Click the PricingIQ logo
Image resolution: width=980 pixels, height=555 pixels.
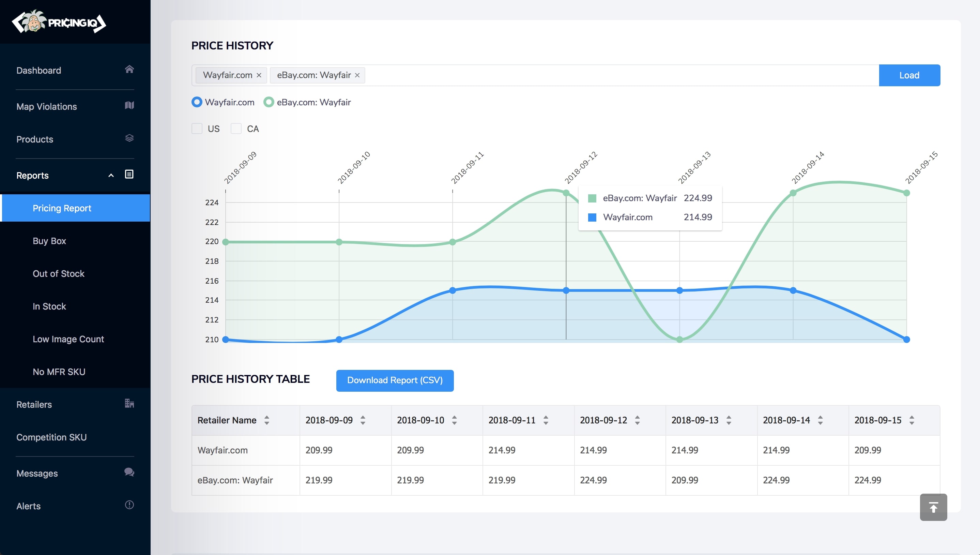[x=59, y=22]
